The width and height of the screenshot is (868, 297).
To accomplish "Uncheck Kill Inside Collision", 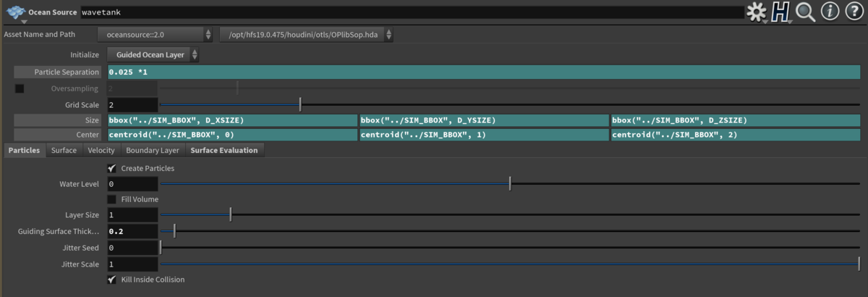I will pyautogui.click(x=112, y=279).
